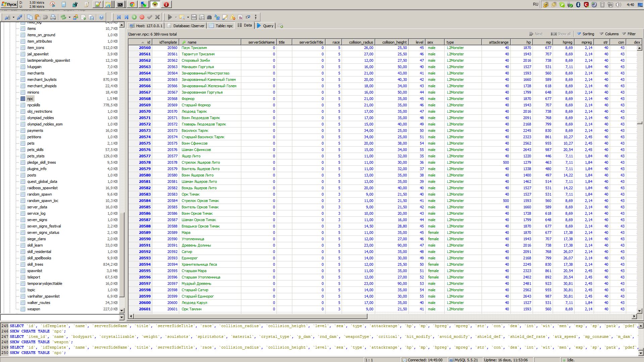Click the table tree vertical scrollbar thumb
This screenshot has width=644, height=362.
pos(122,255)
